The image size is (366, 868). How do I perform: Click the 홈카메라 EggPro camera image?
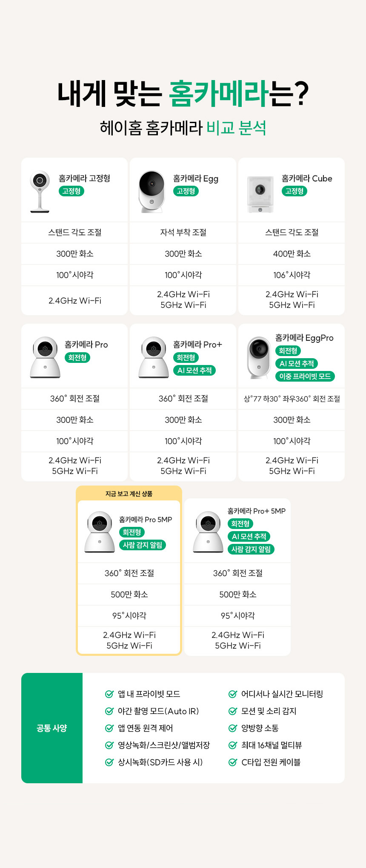259,357
